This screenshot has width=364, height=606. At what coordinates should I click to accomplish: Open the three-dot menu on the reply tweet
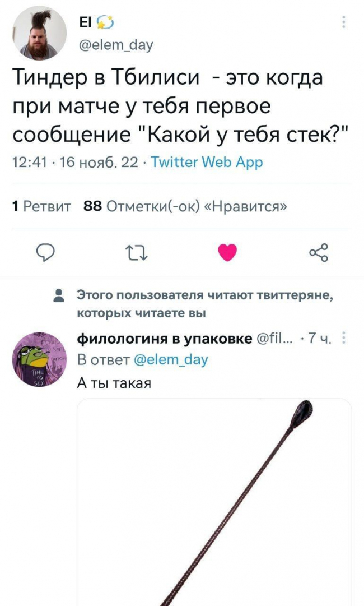pyautogui.click(x=343, y=339)
